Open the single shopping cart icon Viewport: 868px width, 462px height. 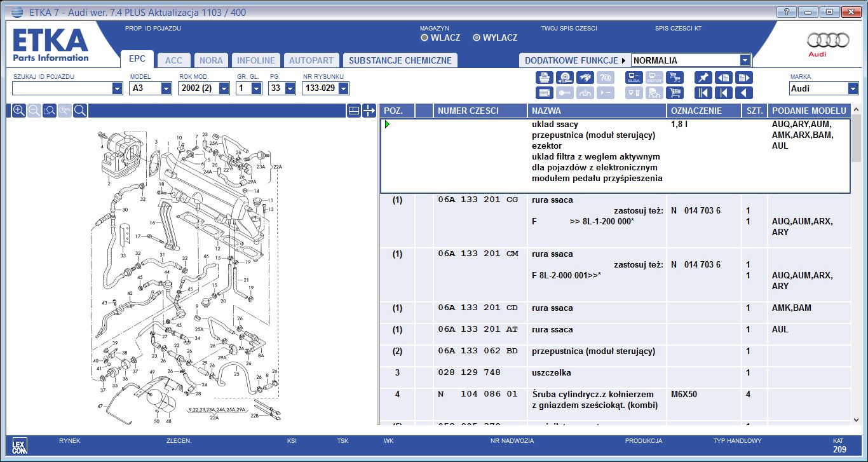(x=675, y=93)
